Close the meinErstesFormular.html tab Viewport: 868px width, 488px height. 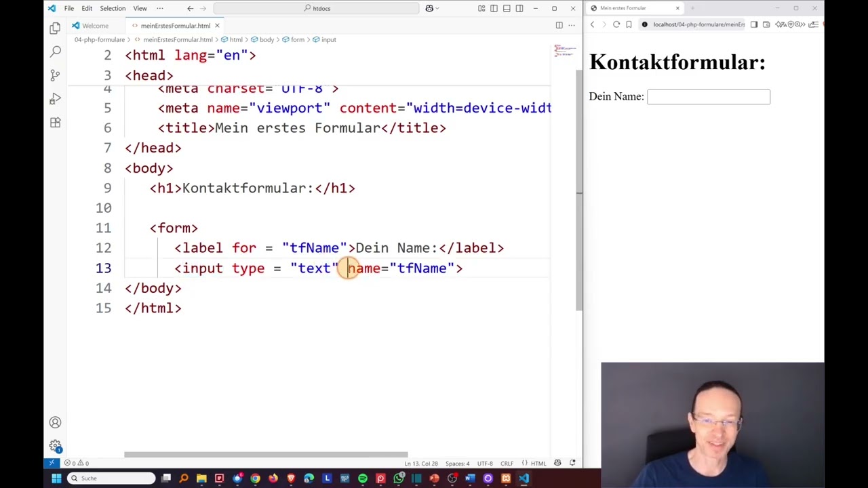point(217,25)
